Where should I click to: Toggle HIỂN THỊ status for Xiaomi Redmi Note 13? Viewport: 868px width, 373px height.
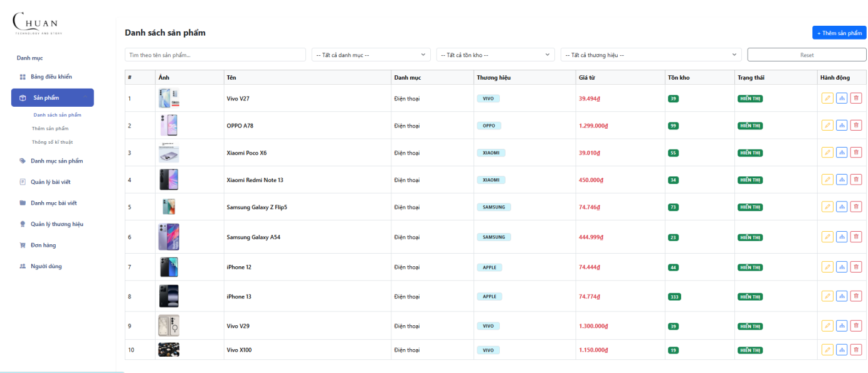(750, 180)
